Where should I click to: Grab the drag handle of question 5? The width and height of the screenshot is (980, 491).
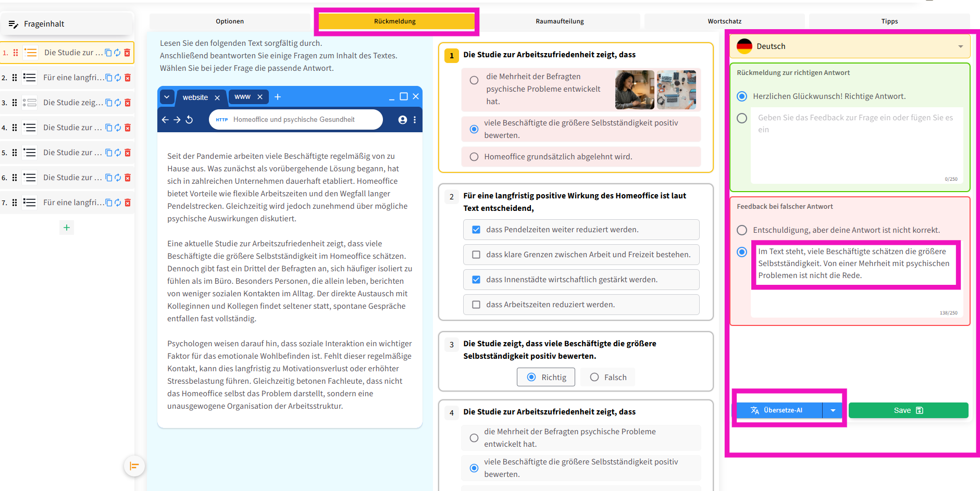click(x=15, y=153)
